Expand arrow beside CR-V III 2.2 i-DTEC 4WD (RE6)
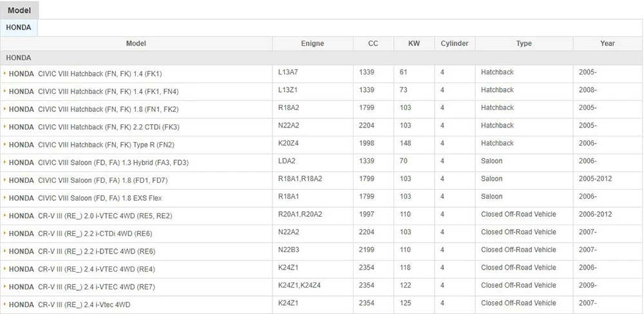 pos(5,251)
